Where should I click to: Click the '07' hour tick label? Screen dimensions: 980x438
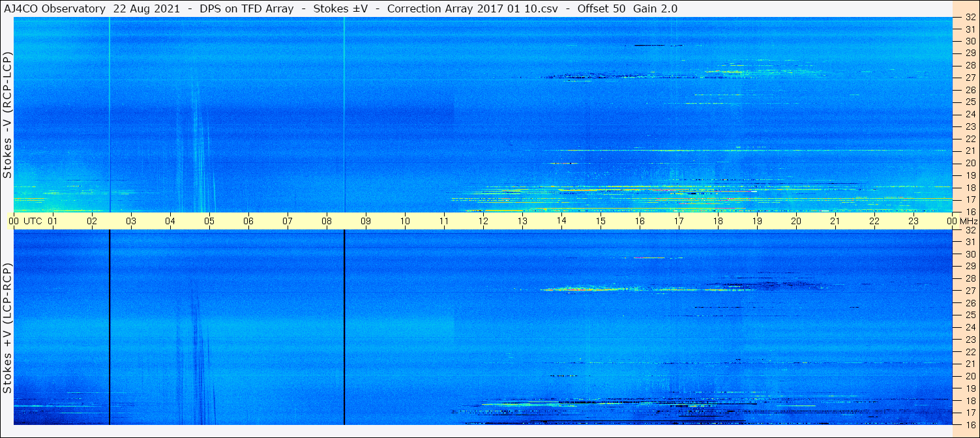pyautogui.click(x=288, y=221)
